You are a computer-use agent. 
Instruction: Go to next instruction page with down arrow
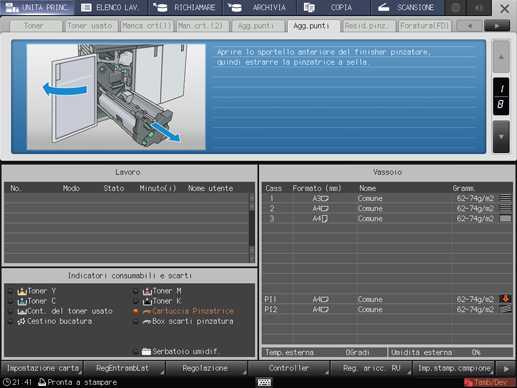(x=501, y=137)
